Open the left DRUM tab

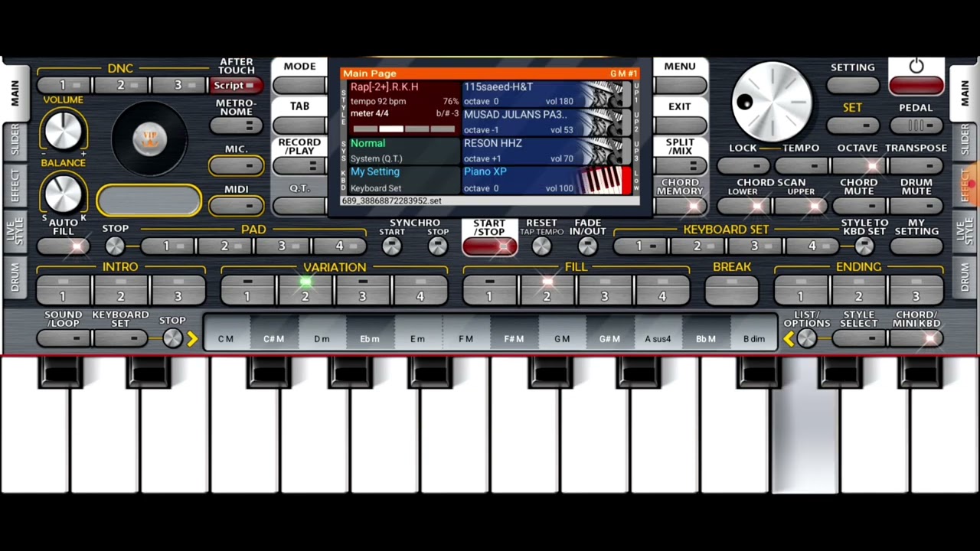point(15,277)
